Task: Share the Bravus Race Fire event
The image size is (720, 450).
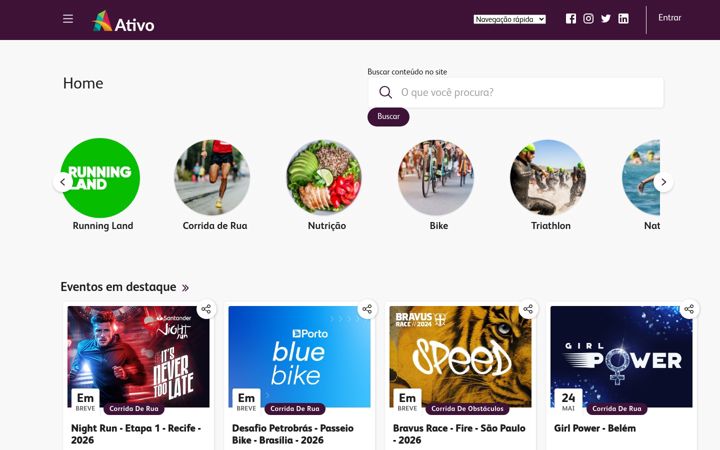Action: [x=528, y=309]
